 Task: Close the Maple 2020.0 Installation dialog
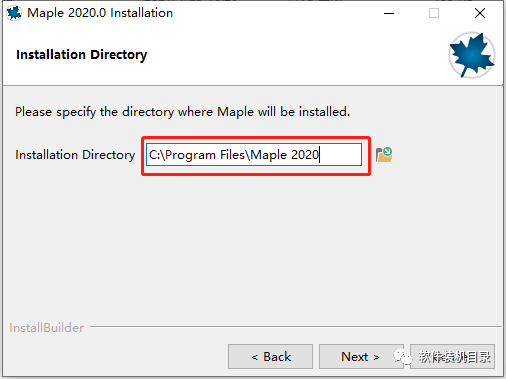coord(480,13)
